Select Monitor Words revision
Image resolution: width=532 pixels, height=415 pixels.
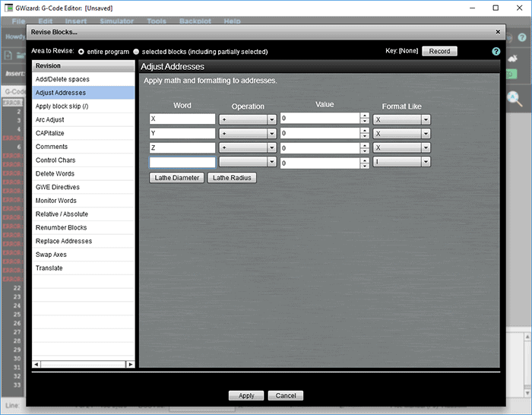pyautogui.click(x=84, y=201)
